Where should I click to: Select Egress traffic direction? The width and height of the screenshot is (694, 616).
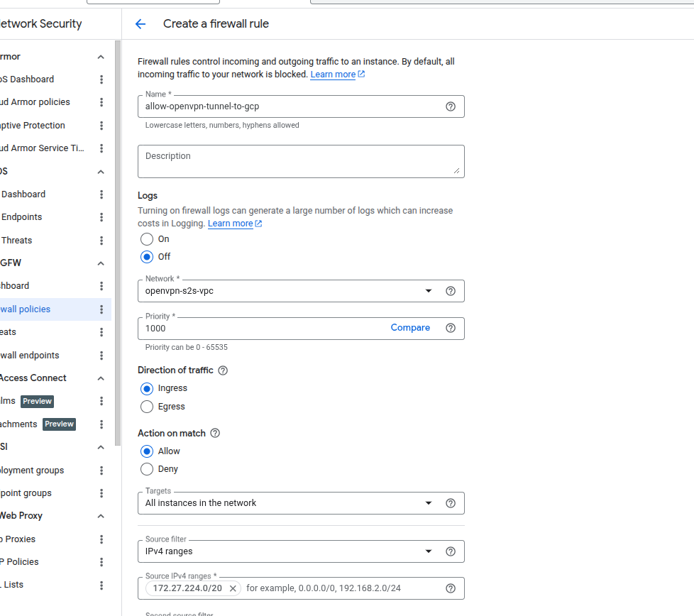[x=147, y=407]
